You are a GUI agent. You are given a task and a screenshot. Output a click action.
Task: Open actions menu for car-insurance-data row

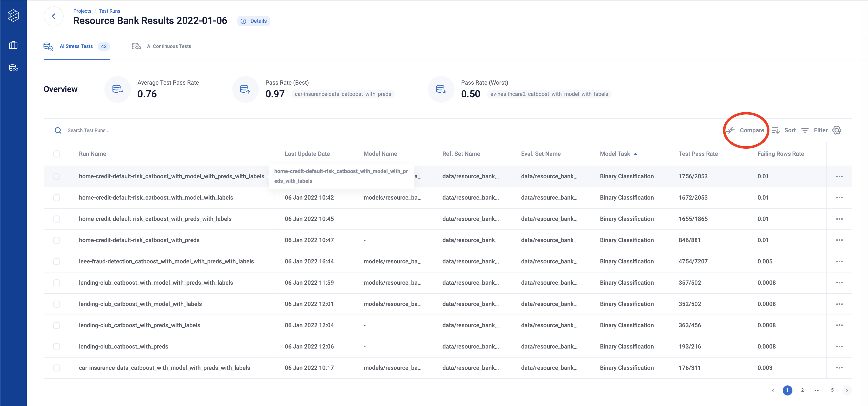pyautogui.click(x=839, y=368)
